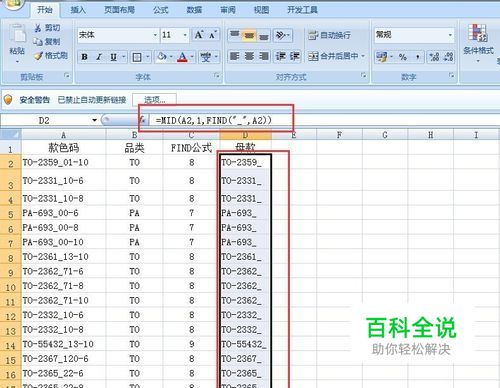Viewport: 500px width, 388px height.
Task: Click the Cut scissors icon
Action: [38, 28]
